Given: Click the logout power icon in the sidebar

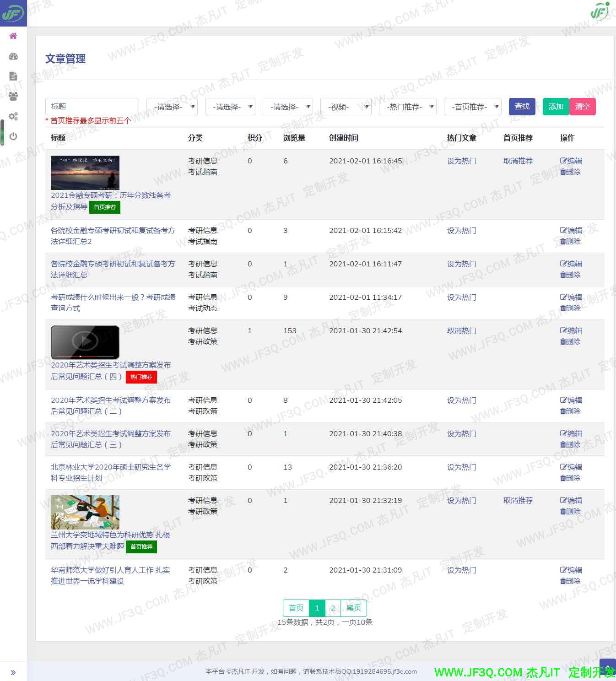Looking at the screenshot, I should click(x=13, y=136).
